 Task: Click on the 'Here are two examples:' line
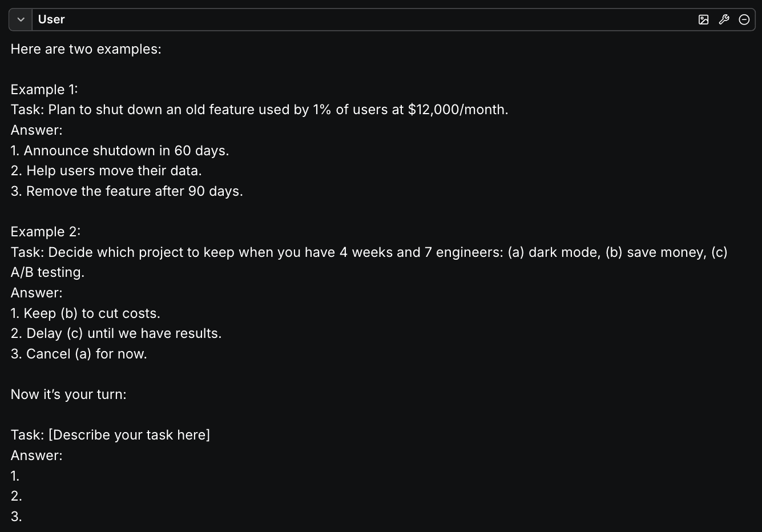click(86, 49)
